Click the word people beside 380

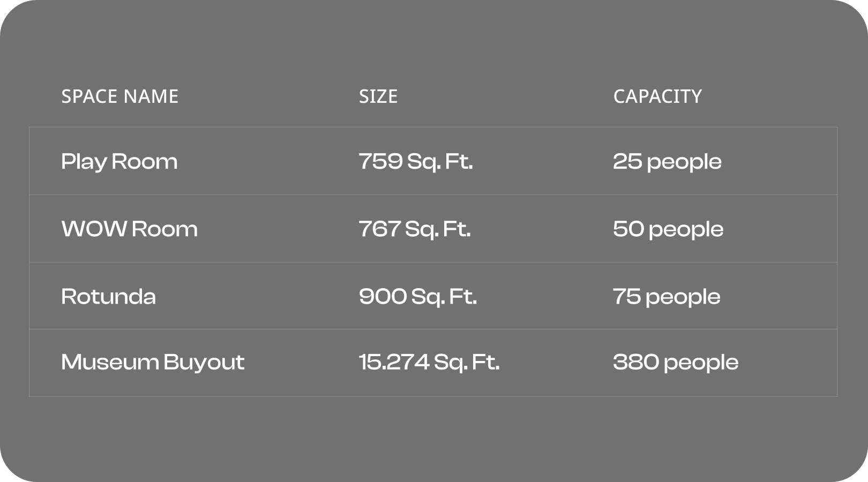click(701, 364)
